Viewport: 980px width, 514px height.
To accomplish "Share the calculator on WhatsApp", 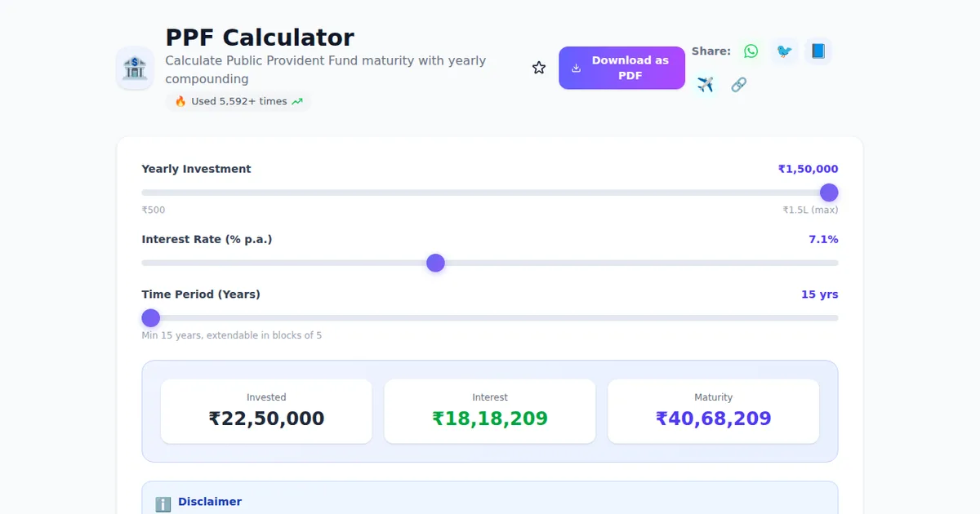I will 751,51.
